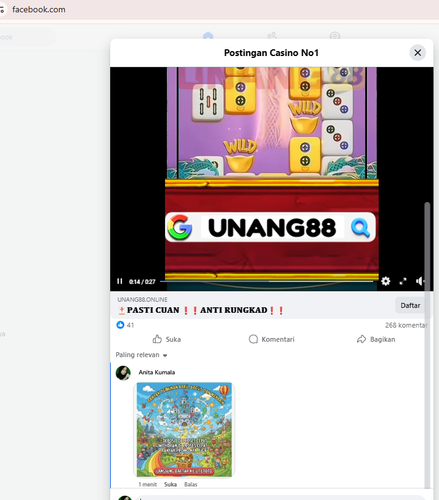Screen dimensions: 439x500
Task: Like the post with Suka
Action: (x=167, y=339)
